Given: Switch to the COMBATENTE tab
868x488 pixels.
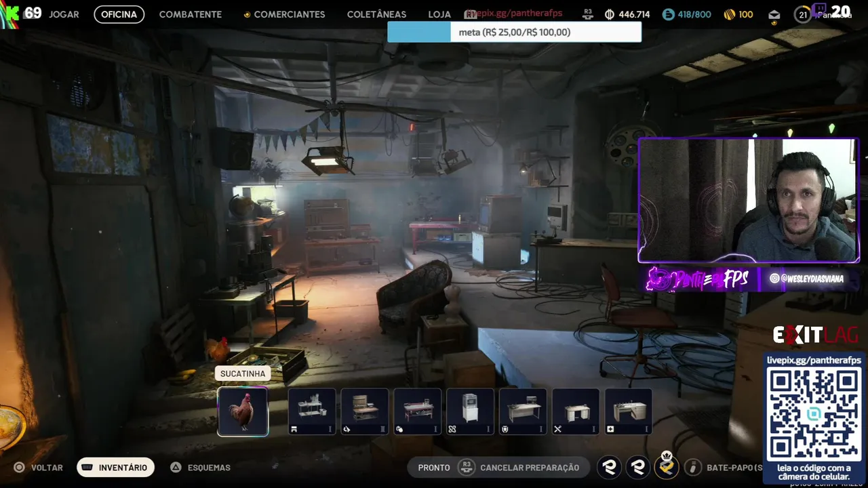Looking at the screenshot, I should 191,14.
